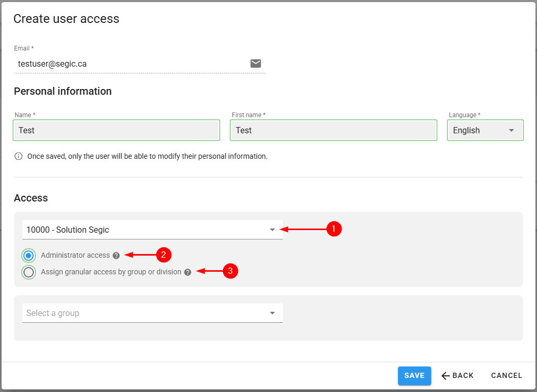The image size is (537, 392).
Task: Focus the Name input field
Action: [x=116, y=130]
